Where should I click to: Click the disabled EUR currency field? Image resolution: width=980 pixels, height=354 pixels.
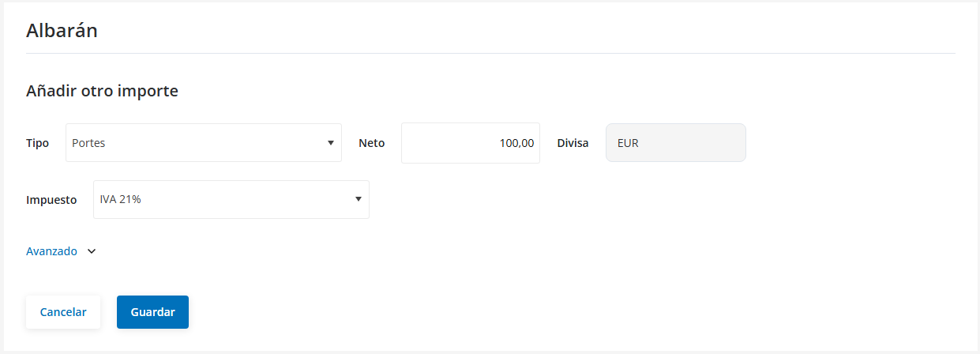675,143
